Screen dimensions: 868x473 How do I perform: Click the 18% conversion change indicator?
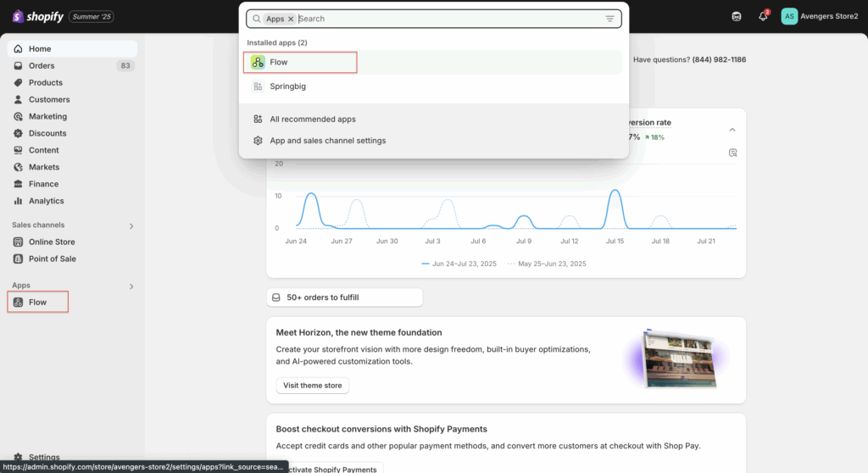[654, 137]
